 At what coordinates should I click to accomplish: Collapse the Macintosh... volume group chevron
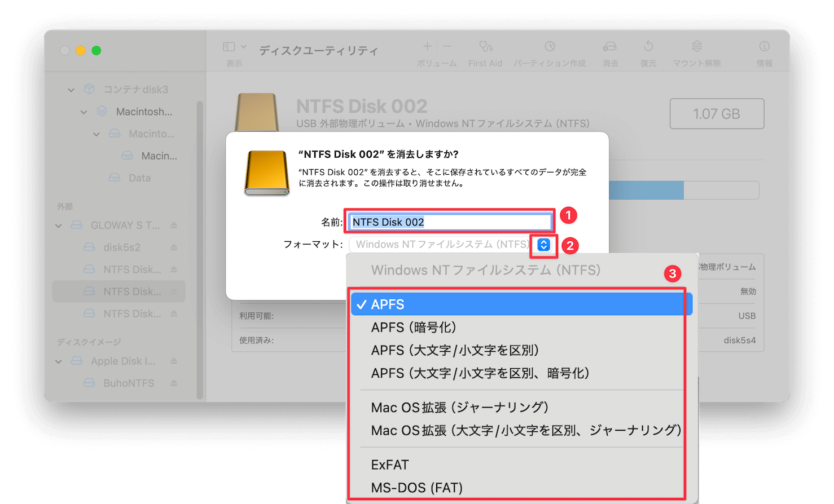[x=84, y=112]
